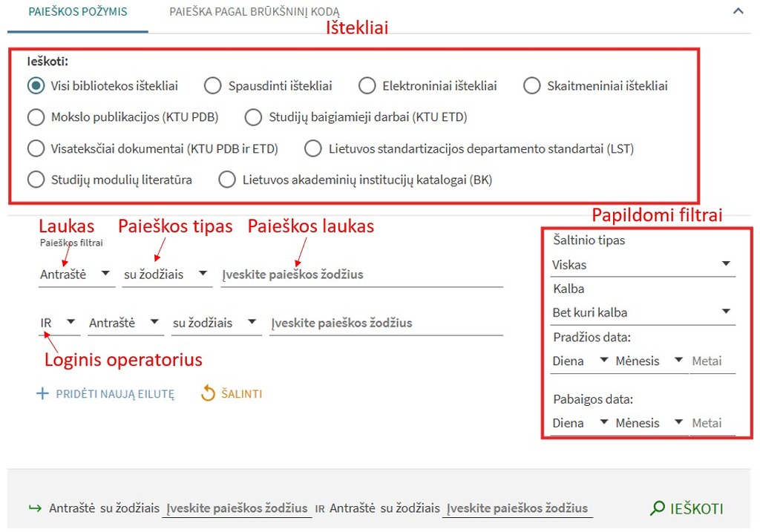Open the Paieškos požymis tab
Viewport: 760px width, 532px height.
(78, 12)
